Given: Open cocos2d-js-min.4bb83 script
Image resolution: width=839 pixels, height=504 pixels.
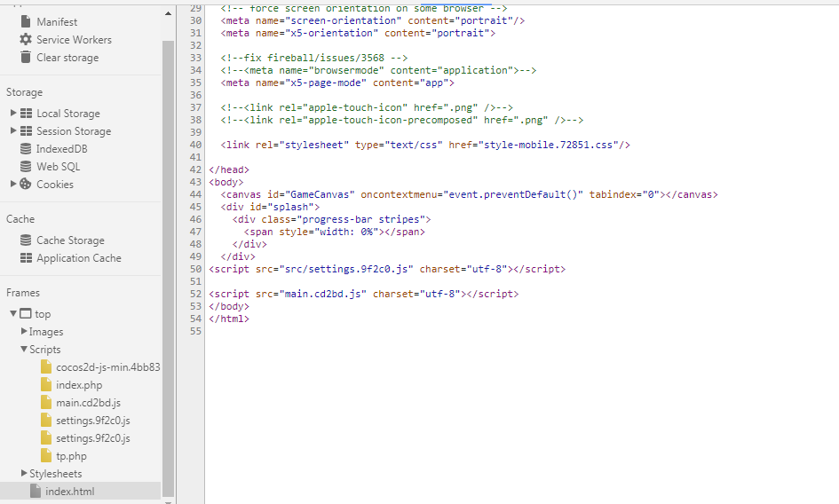Looking at the screenshot, I should [108, 367].
